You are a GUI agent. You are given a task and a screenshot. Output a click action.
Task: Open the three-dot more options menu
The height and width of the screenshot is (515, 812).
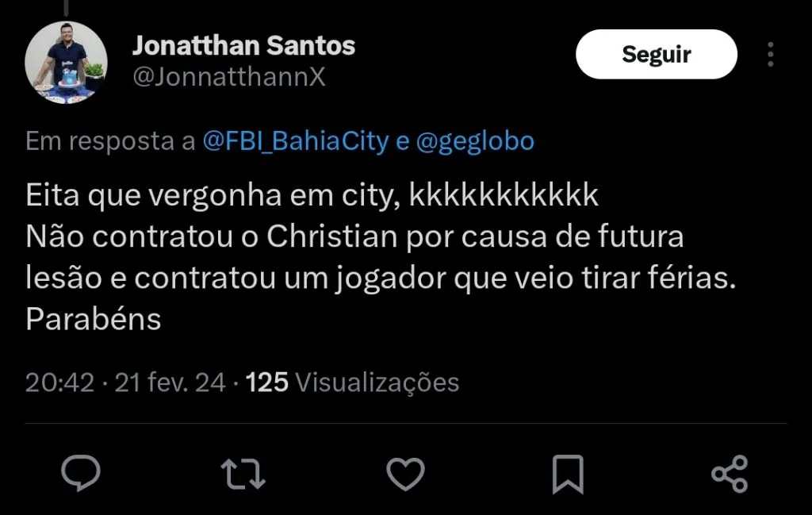771,55
